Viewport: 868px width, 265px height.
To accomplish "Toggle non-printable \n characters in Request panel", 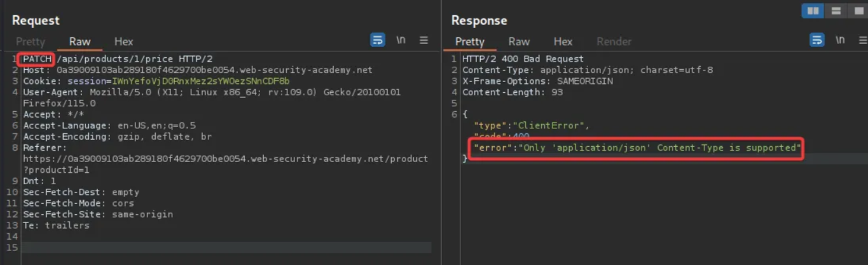I will [x=401, y=40].
